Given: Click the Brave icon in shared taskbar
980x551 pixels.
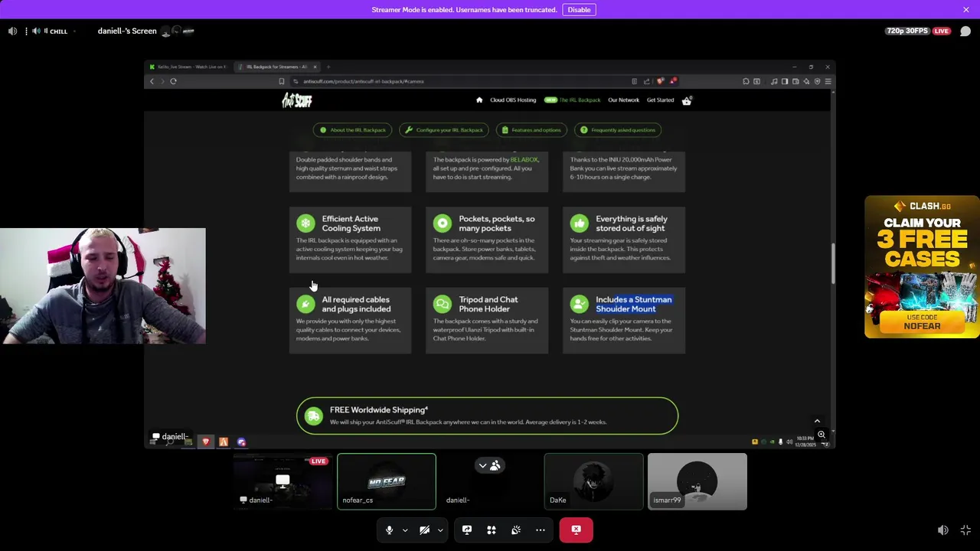Looking at the screenshot, I should pos(205,442).
